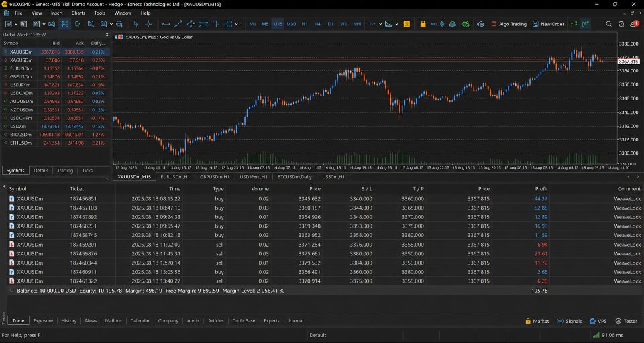
Task: Switch chart to M5 timeframe
Action: (265, 24)
